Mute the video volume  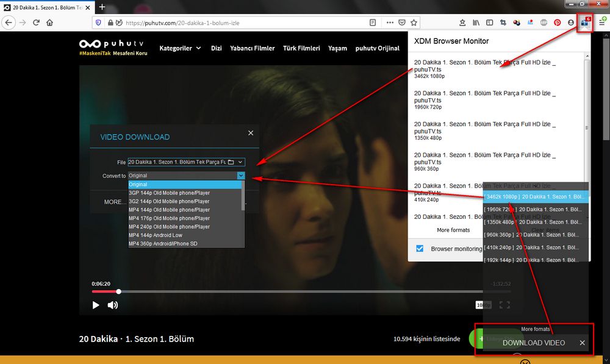tap(112, 305)
